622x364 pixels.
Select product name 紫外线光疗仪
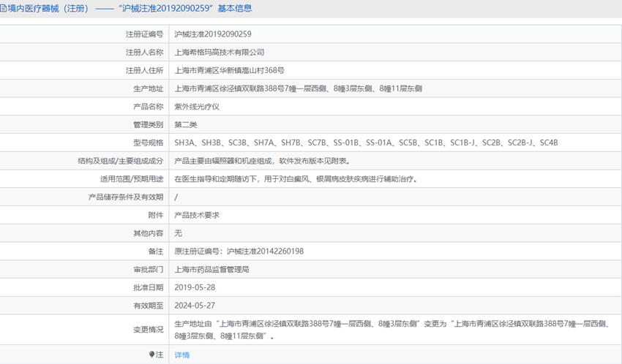click(x=197, y=107)
